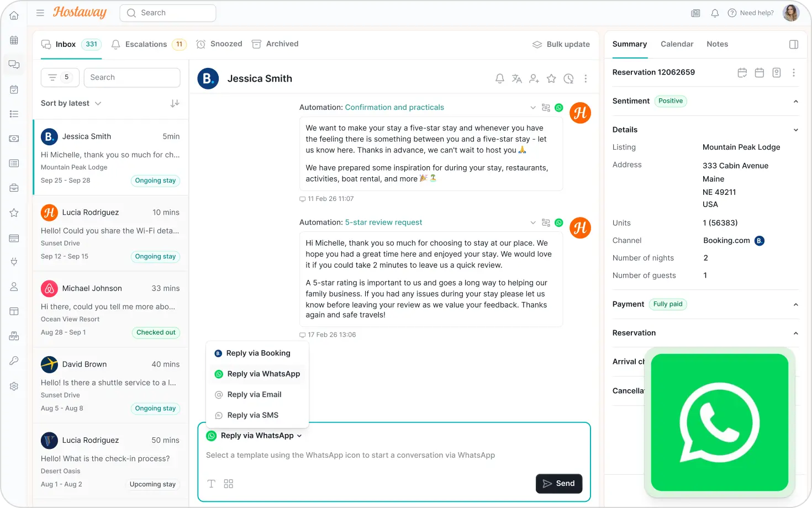Open the filter button showing 5
This screenshot has width=812, height=508.
[x=60, y=77]
